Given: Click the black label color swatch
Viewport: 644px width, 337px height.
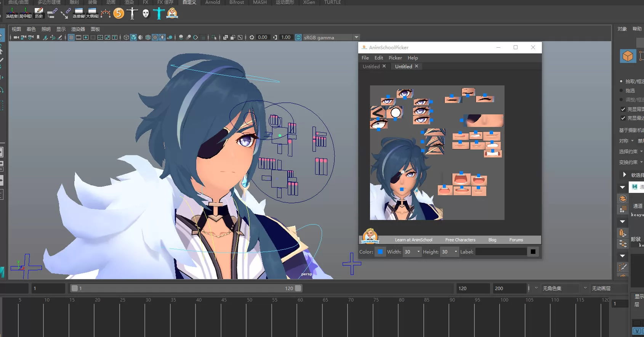Looking at the screenshot, I should coord(533,252).
